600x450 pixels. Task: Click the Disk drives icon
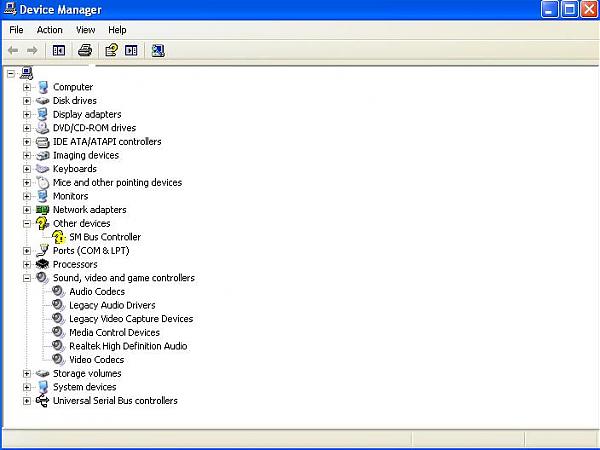(42, 101)
